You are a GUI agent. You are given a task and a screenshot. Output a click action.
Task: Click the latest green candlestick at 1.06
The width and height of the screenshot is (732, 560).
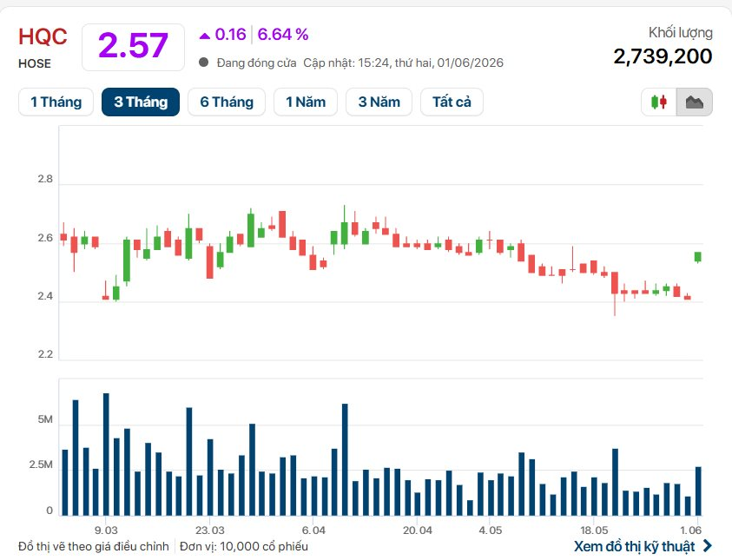click(x=698, y=257)
